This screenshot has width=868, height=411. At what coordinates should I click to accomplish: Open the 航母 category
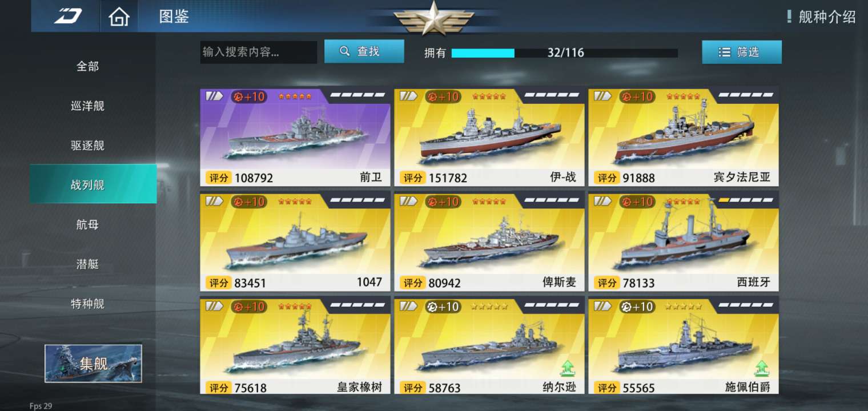87,224
